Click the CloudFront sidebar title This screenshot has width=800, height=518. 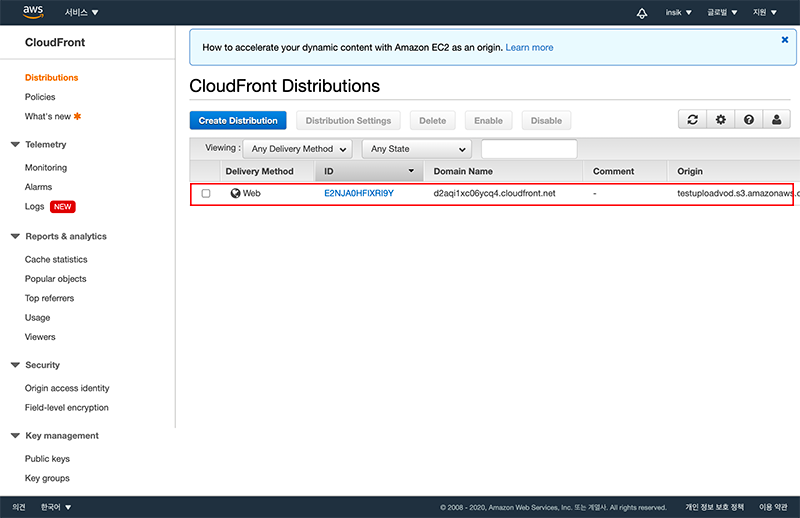(x=55, y=42)
